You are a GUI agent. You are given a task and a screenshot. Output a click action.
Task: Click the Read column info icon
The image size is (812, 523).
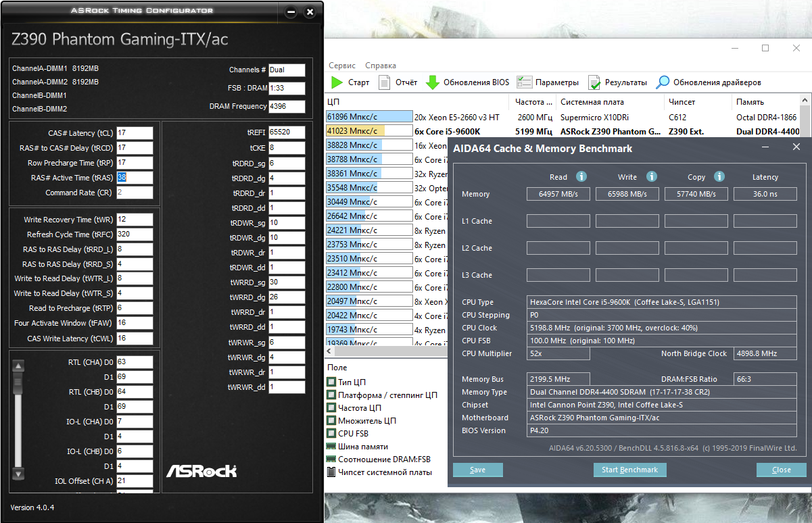coord(581,176)
